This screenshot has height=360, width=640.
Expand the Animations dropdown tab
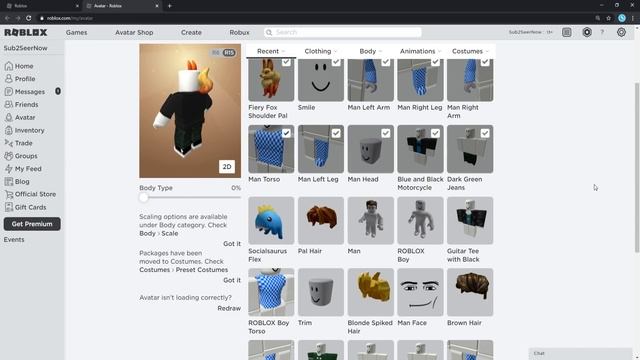420,51
